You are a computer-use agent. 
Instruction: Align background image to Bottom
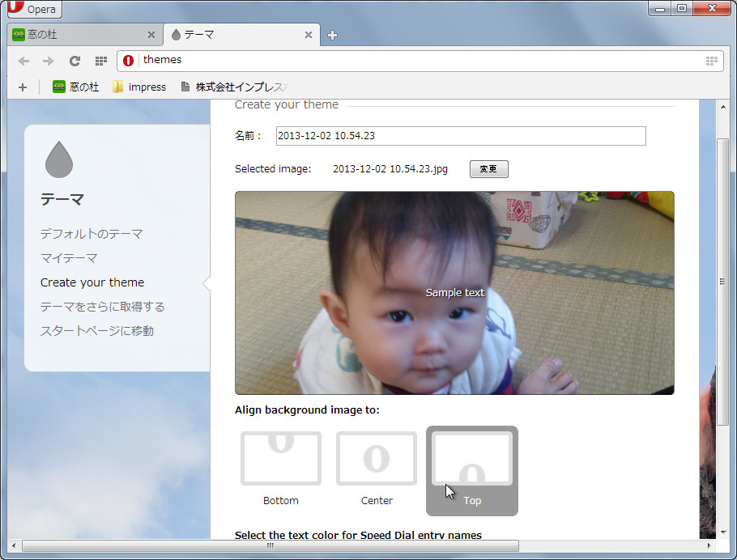tap(280, 458)
